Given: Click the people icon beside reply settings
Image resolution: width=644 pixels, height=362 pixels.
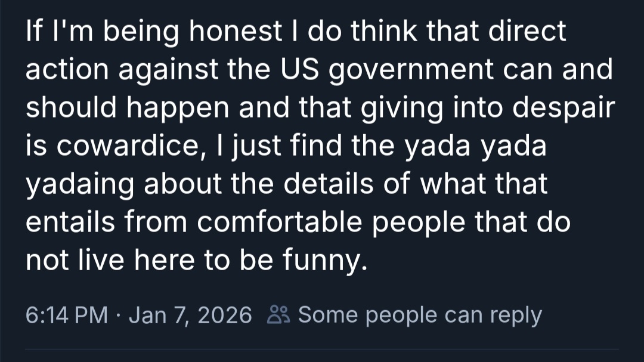Looking at the screenshot, I should click(279, 314).
